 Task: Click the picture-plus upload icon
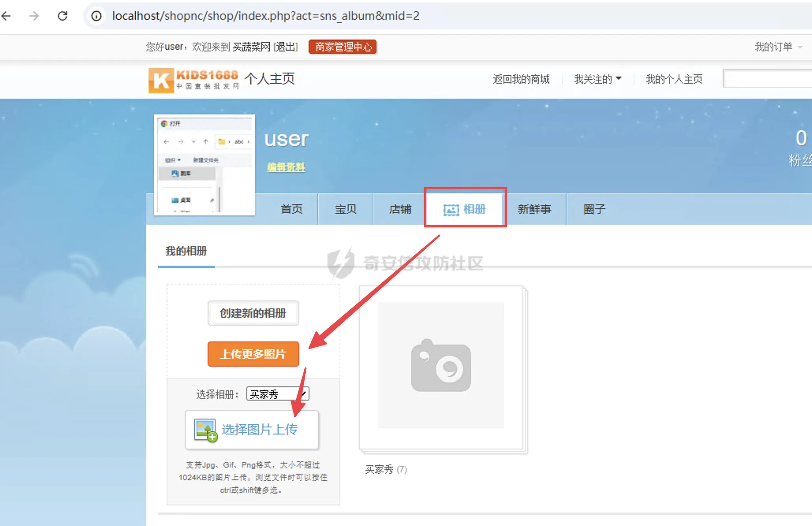point(205,430)
